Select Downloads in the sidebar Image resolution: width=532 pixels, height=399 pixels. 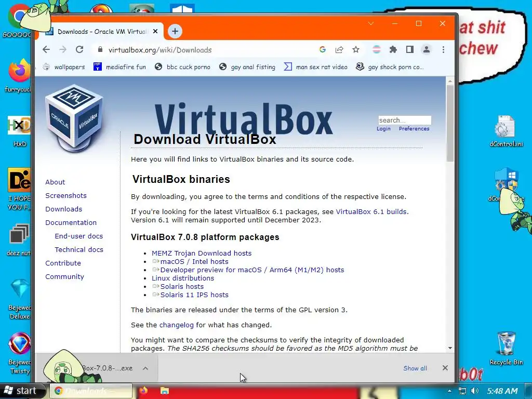tap(63, 209)
